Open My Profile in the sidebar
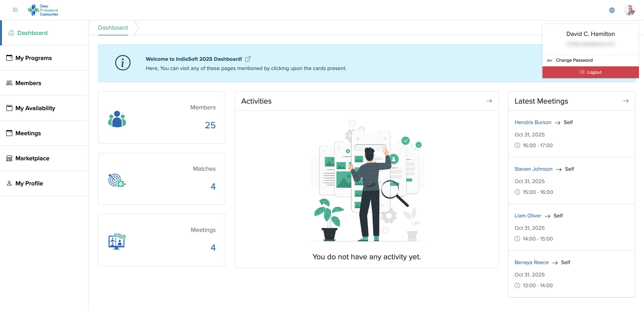Viewport: 644px width, 311px height. click(44, 183)
